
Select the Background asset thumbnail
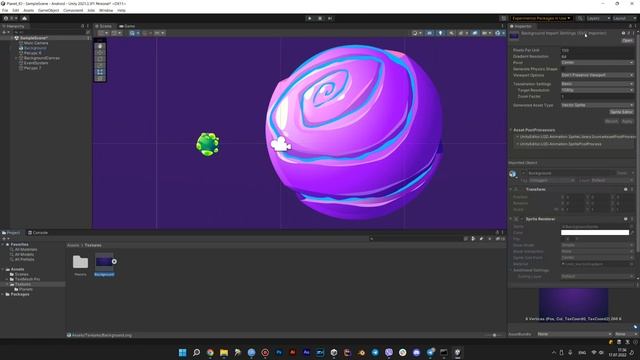point(104,262)
